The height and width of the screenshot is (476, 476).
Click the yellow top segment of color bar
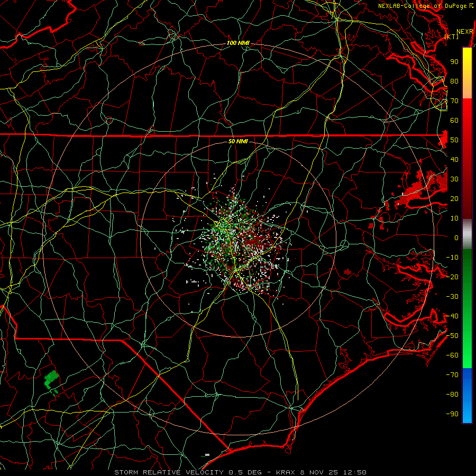(x=467, y=73)
